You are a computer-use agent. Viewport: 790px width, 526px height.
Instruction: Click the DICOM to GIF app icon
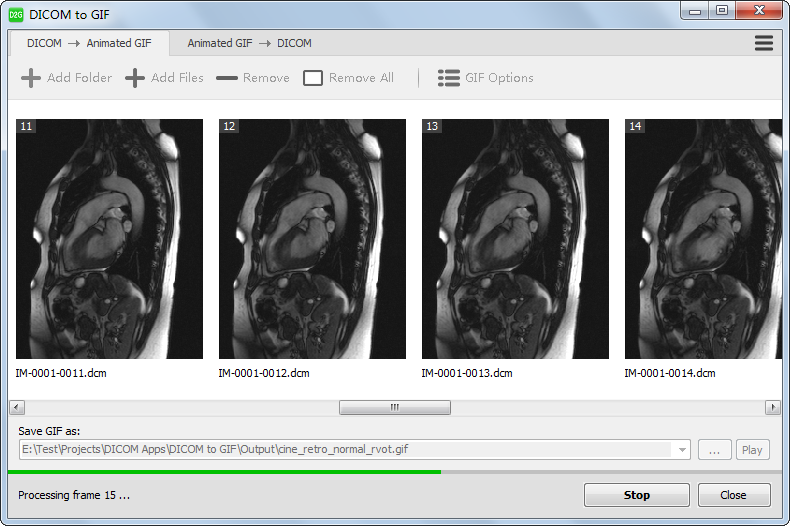[x=16, y=14]
